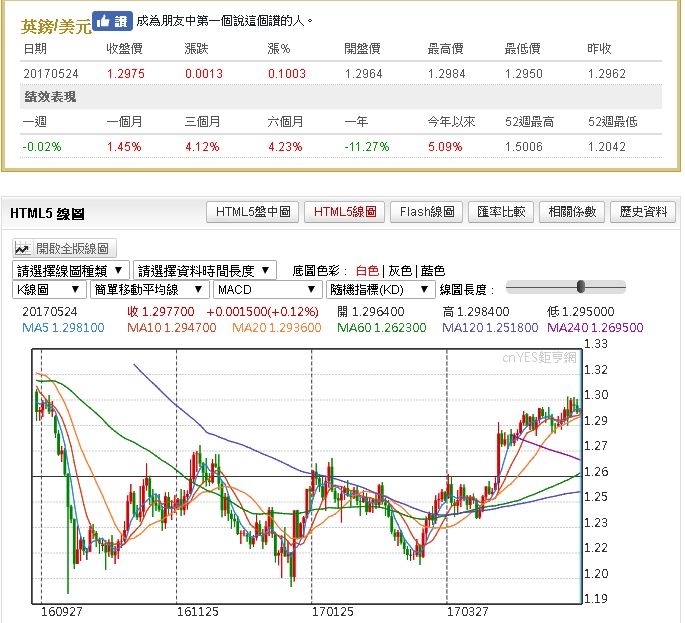685x623 pixels.
Task: Open the 隨機指標(KD) dropdown
Action: click(381, 290)
